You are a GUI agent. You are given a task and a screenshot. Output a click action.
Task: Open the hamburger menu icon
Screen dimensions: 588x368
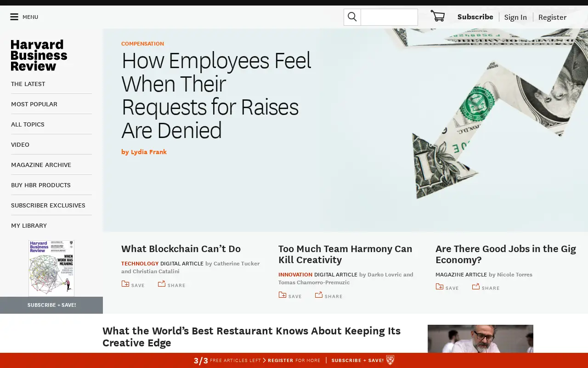(x=14, y=17)
